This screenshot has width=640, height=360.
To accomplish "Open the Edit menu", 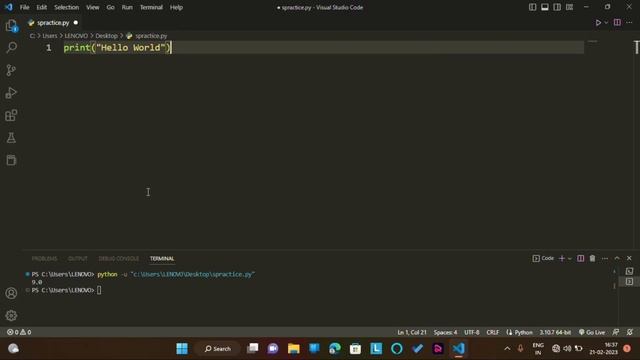I will 42,7.
